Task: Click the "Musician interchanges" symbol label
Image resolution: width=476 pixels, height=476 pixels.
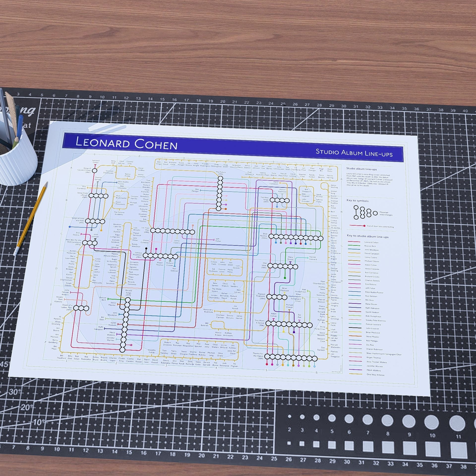Action: coord(386,214)
